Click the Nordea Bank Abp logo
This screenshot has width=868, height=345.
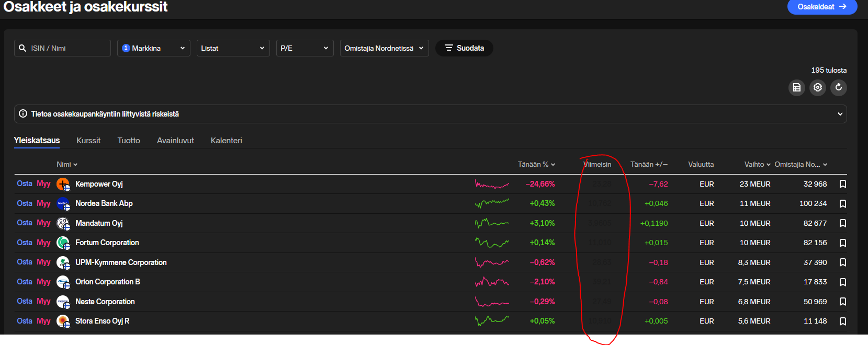click(63, 203)
